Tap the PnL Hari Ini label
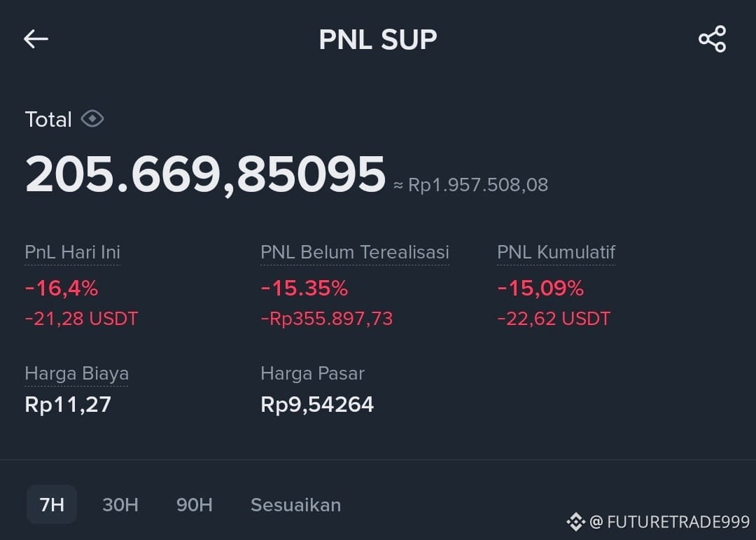756x540 pixels. [72, 252]
